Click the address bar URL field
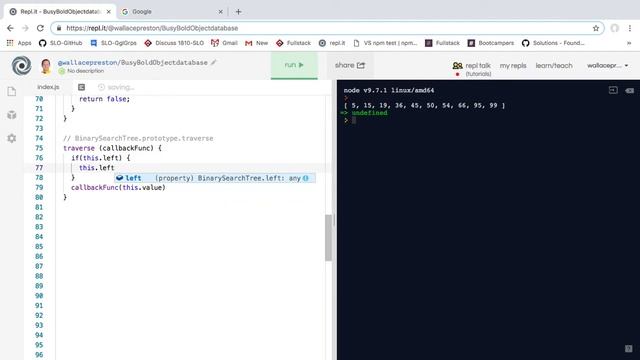 click(327, 28)
